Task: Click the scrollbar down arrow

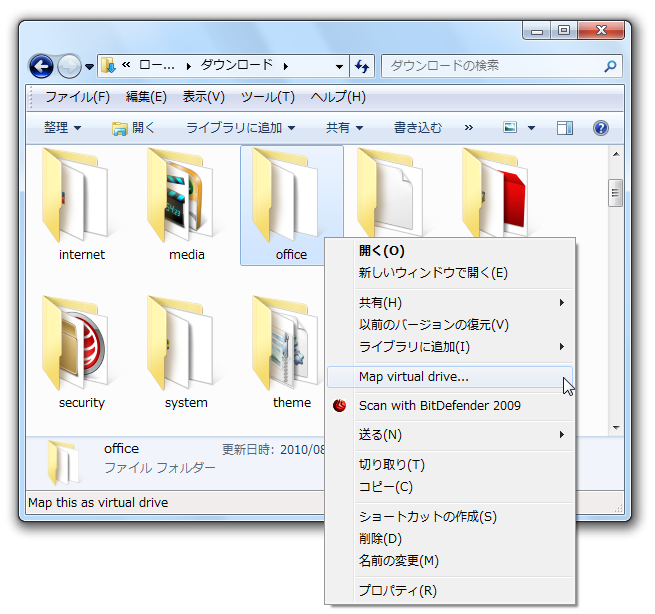Action: click(616, 427)
